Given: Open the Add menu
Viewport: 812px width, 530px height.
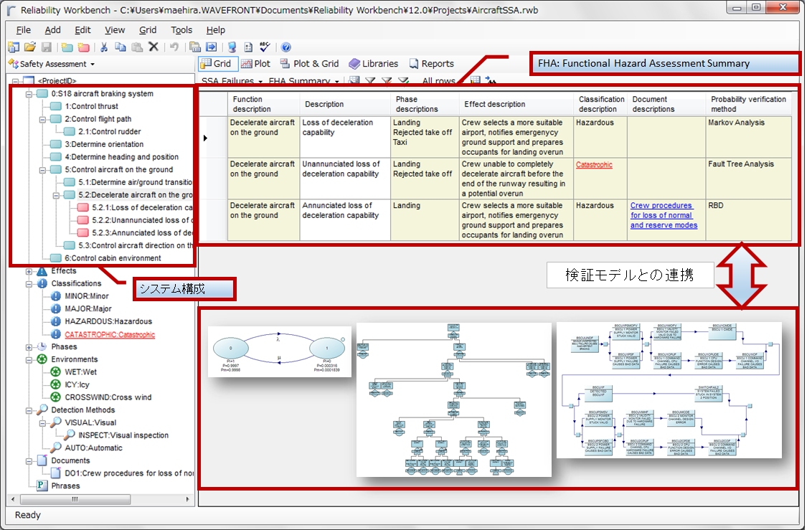Looking at the screenshot, I should click(53, 30).
